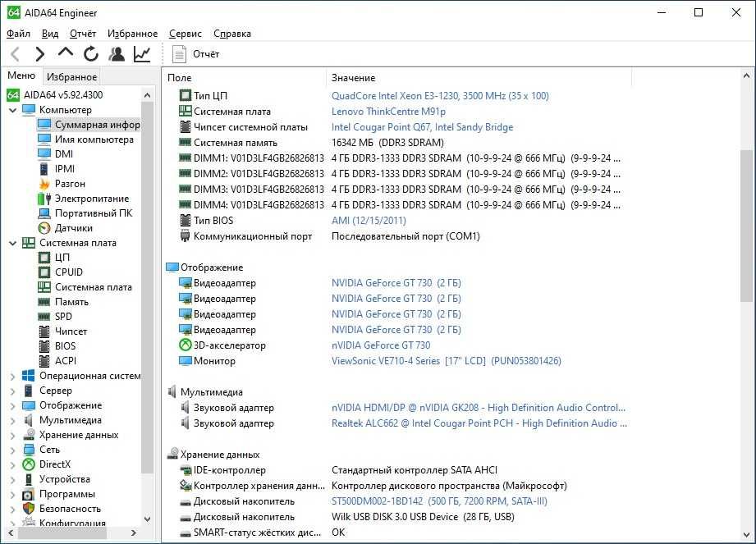Expand the Сеть tree node
The width and height of the screenshot is (756, 544).
pos(13,450)
